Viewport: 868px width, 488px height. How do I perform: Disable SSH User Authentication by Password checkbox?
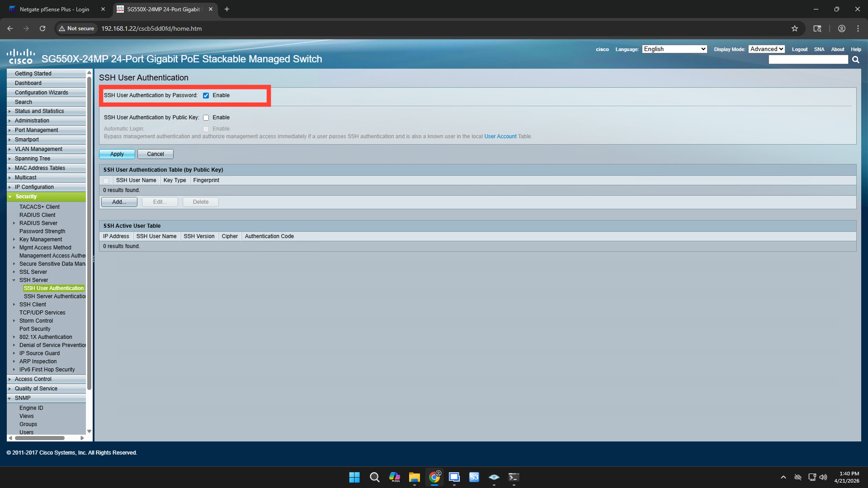(206, 95)
